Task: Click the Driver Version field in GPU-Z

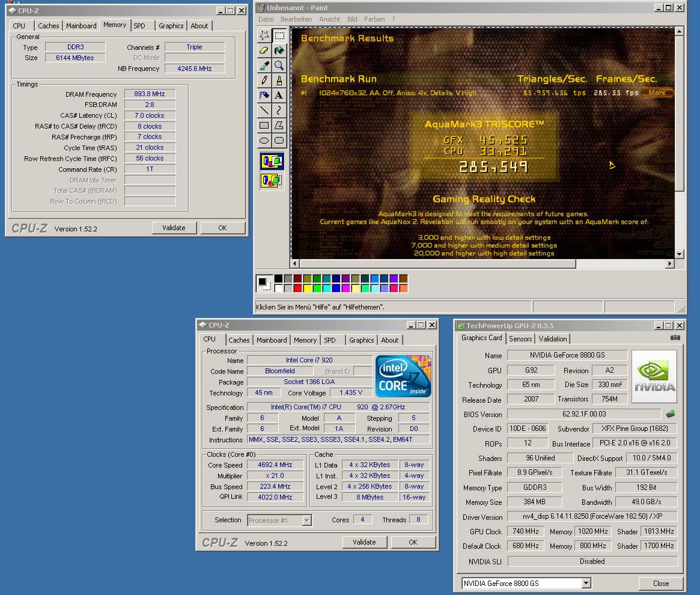Action: pyautogui.click(x=592, y=516)
